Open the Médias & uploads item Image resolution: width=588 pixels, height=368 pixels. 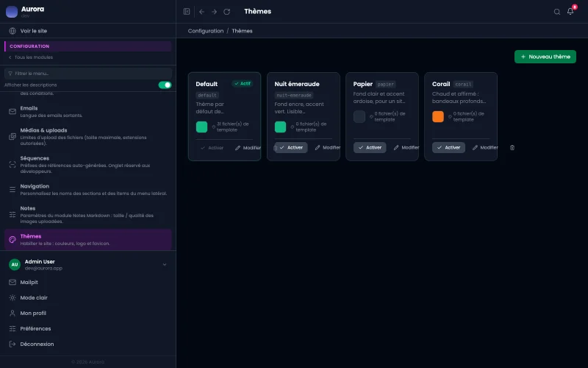pyautogui.click(x=87, y=136)
